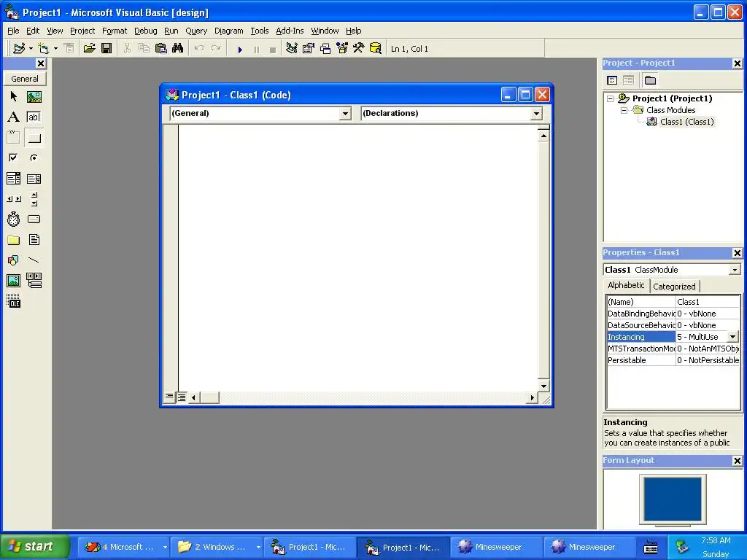This screenshot has height=560, width=747.
Task: Select the Data control tool
Action: coord(34,281)
